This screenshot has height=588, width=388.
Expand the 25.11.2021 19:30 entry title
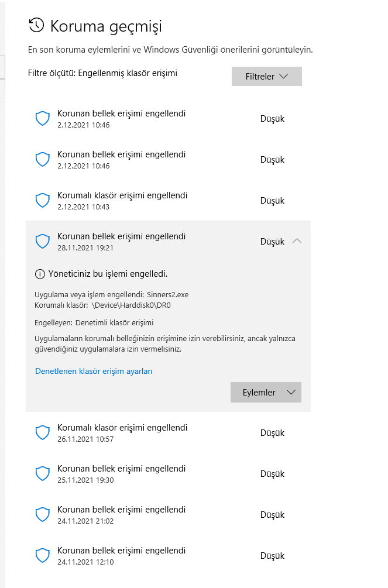point(121,469)
